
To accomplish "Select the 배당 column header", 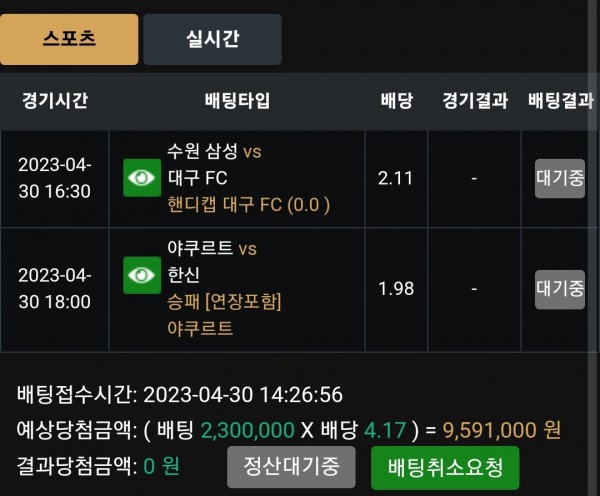I will [397, 101].
